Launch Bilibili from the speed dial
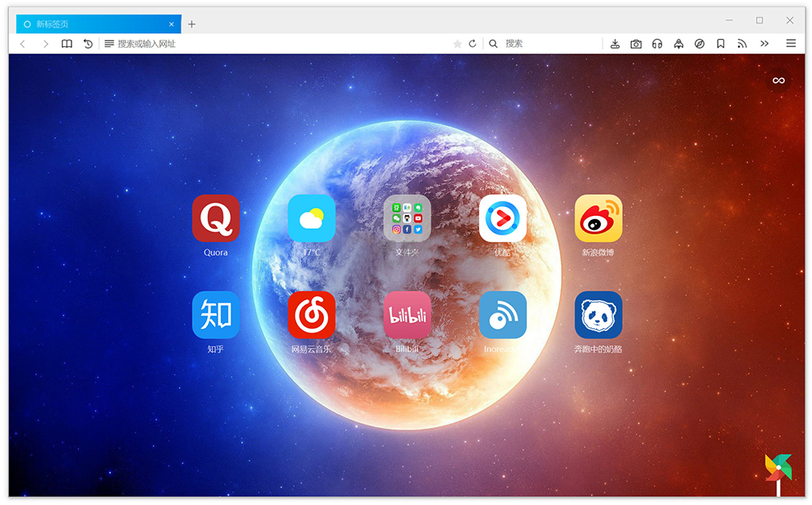The image size is (812, 505). pyautogui.click(x=408, y=315)
